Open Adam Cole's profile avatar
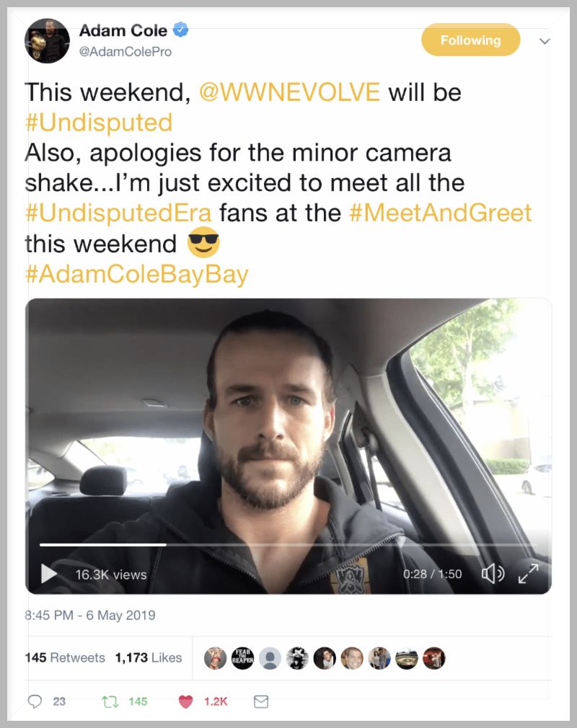 47,41
